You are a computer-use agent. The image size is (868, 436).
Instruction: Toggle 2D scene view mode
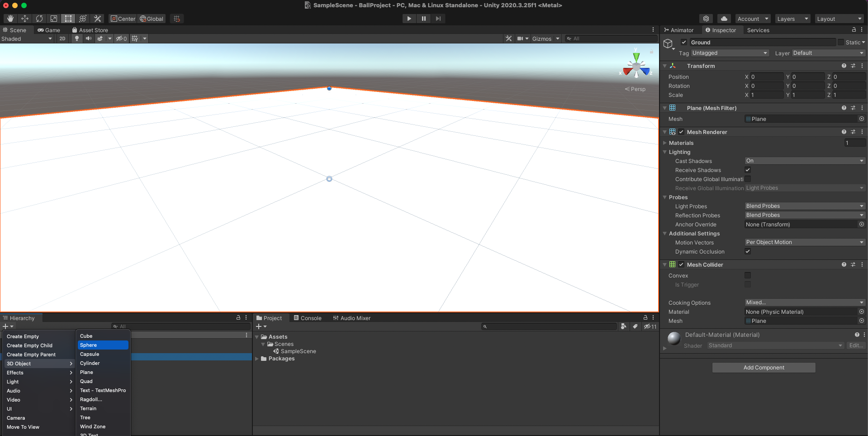click(x=62, y=38)
